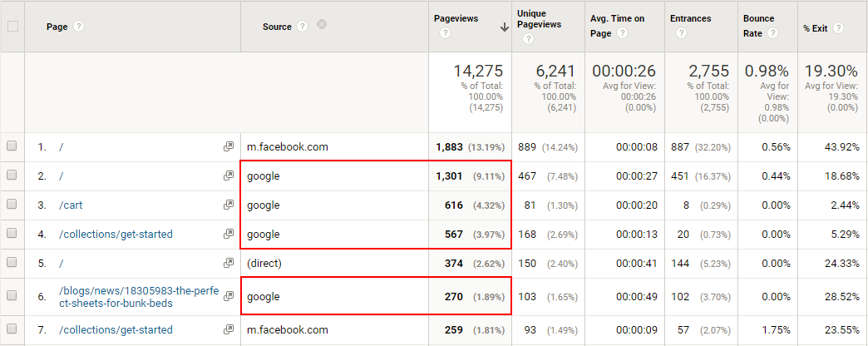Select the 1,883 pageviews value

449,147
